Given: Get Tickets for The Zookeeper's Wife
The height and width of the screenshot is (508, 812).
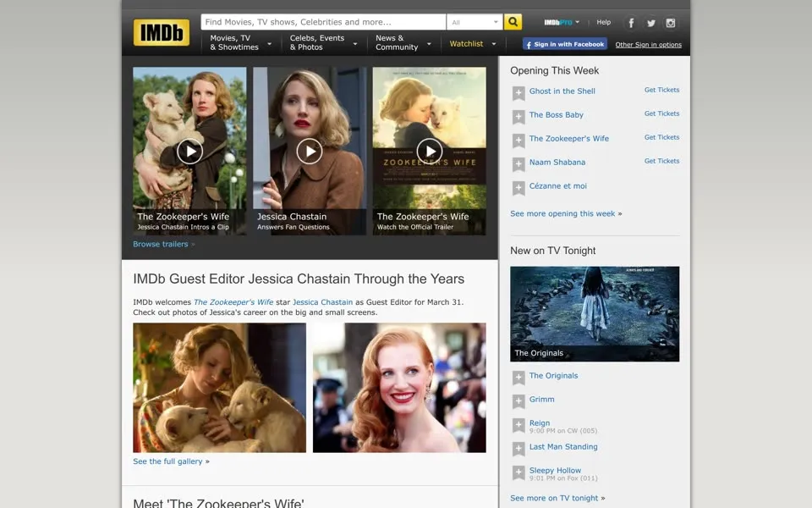Looking at the screenshot, I should (661, 137).
